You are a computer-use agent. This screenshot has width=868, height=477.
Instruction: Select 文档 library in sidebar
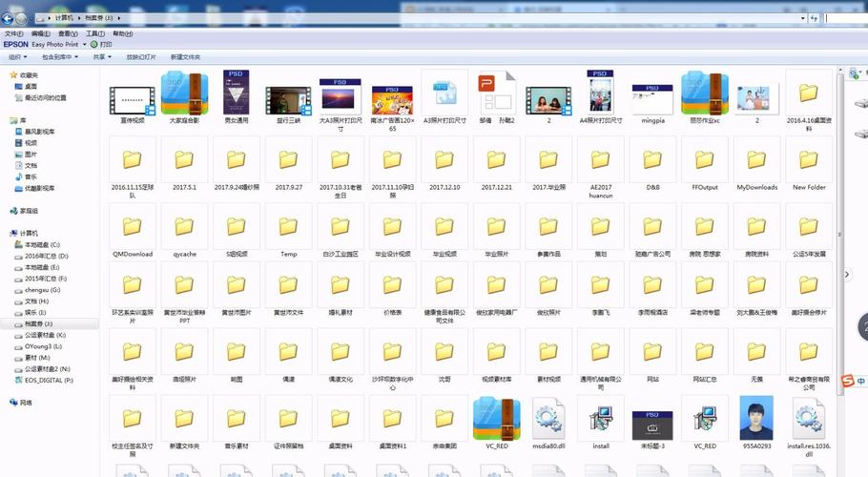coord(26,165)
